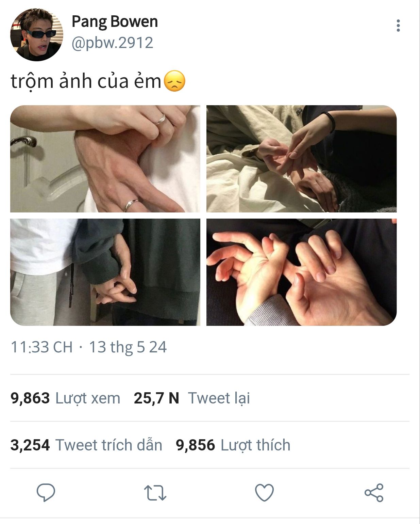
Task: Tap the reply speech bubble icon
Action: click(x=46, y=492)
